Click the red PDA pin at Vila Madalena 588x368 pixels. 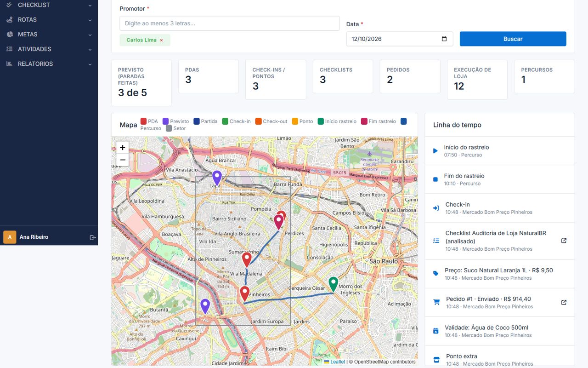coord(247,260)
